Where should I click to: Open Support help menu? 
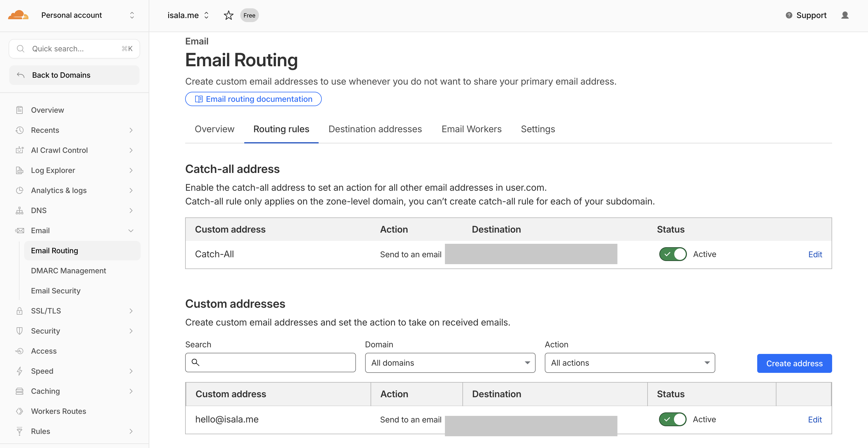tap(805, 15)
